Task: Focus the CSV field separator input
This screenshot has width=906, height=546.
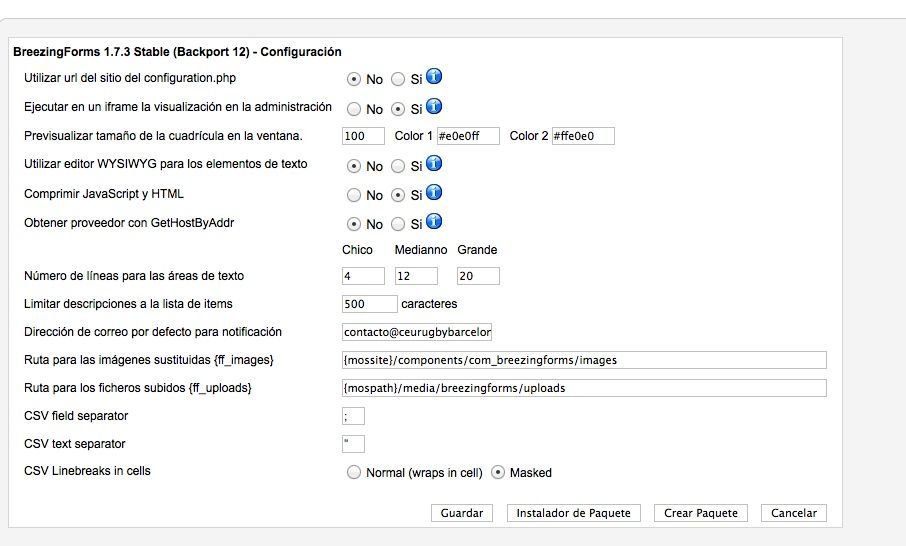Action: [x=353, y=416]
